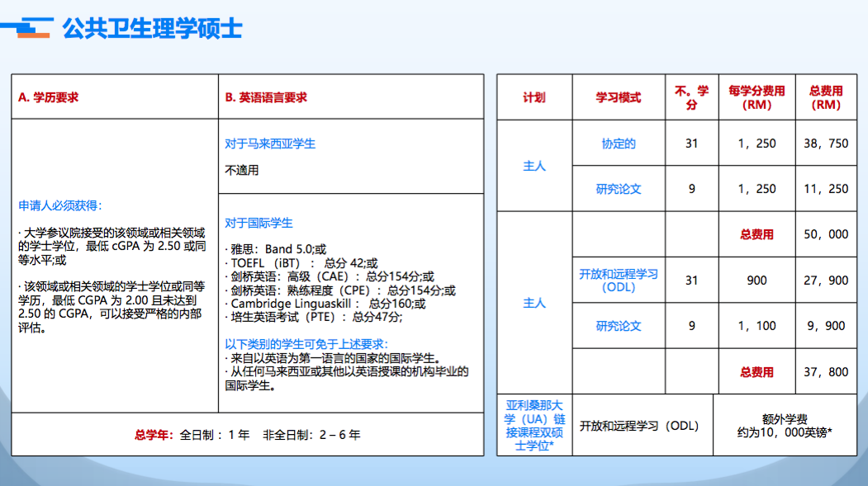Viewport: 868px width, 486px height.
Task: Select the '每学分费用 (RM)' header
Action: click(x=757, y=98)
